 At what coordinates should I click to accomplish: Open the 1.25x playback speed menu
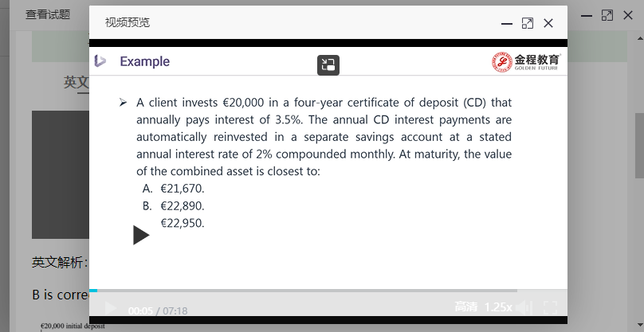[498, 307]
